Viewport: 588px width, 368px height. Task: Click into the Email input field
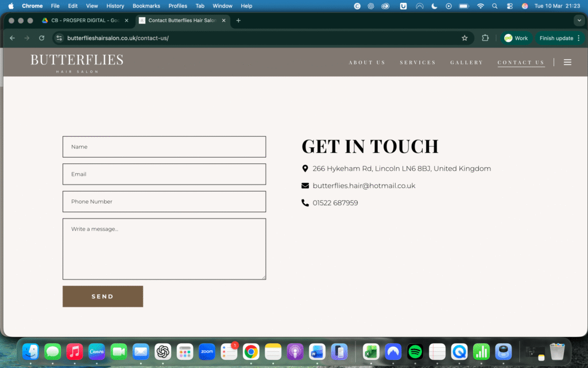pyautogui.click(x=164, y=174)
